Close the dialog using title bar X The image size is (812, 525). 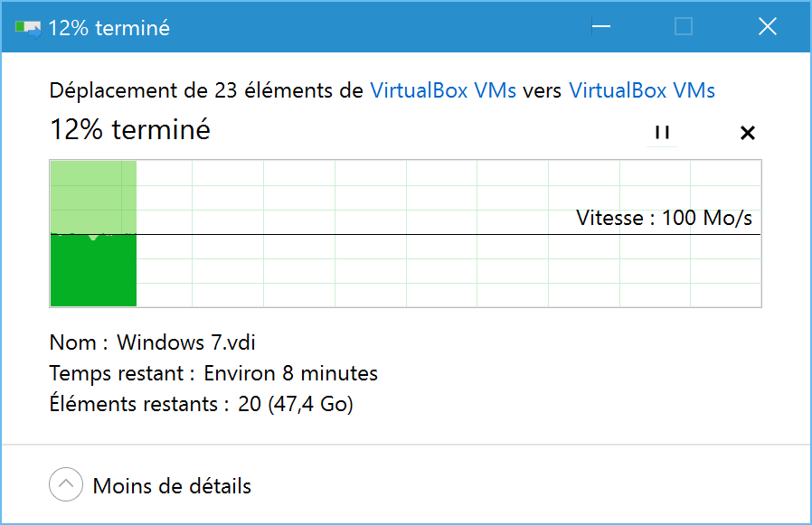[768, 26]
